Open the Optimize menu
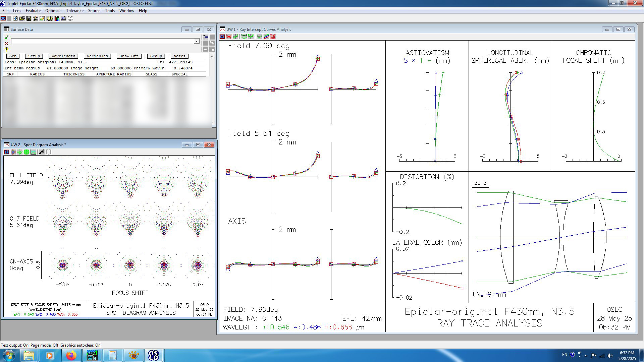Image resolution: width=644 pixels, height=362 pixels. point(53,11)
